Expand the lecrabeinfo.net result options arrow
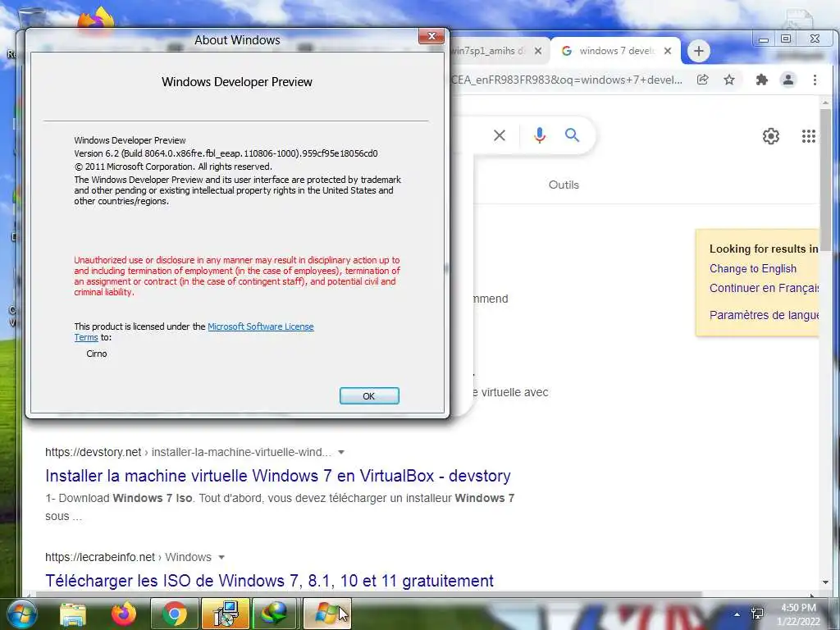Viewport: 840px width, 630px height. (221, 557)
